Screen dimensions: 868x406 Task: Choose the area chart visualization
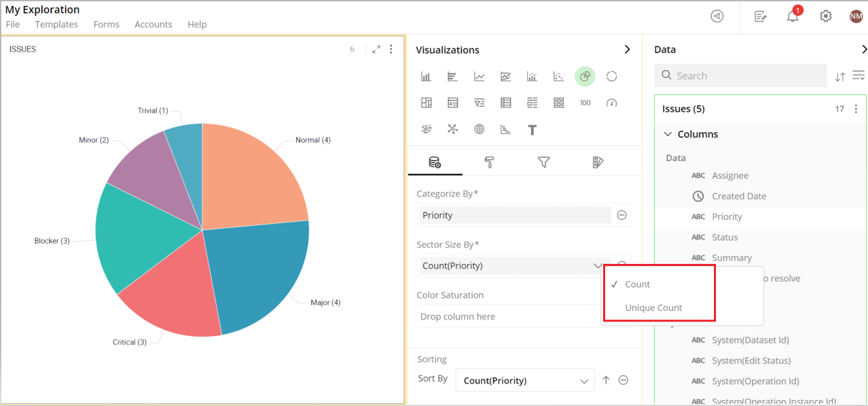[x=505, y=77]
